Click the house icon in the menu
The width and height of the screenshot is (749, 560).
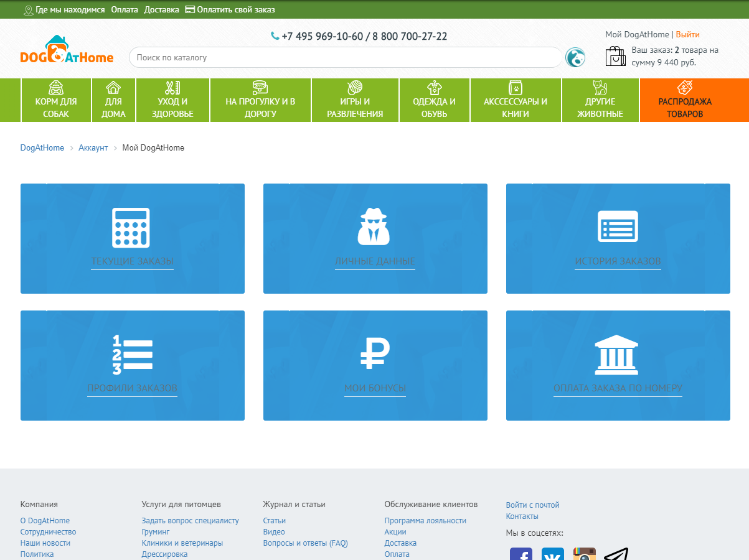click(x=113, y=88)
